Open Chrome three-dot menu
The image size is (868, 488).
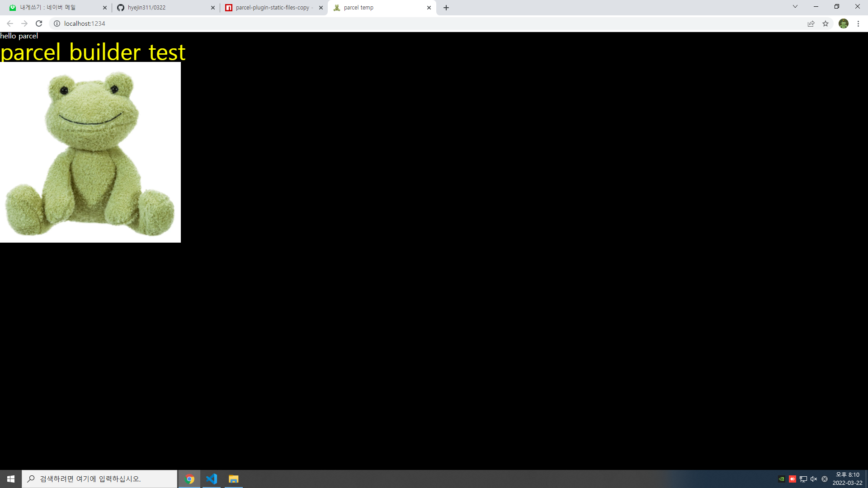coord(858,23)
